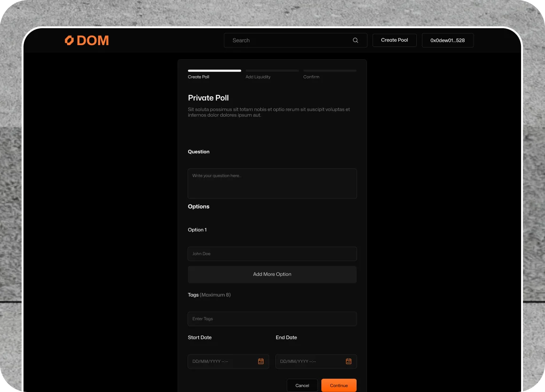Click the white progress bar above Create Poll
The height and width of the screenshot is (392, 545).
click(214, 71)
